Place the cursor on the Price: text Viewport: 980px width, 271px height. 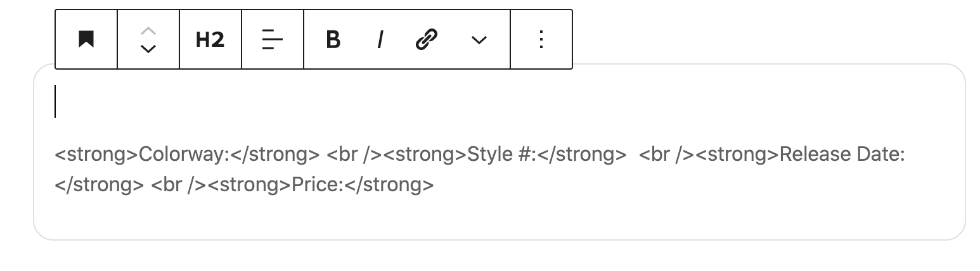[x=318, y=185]
